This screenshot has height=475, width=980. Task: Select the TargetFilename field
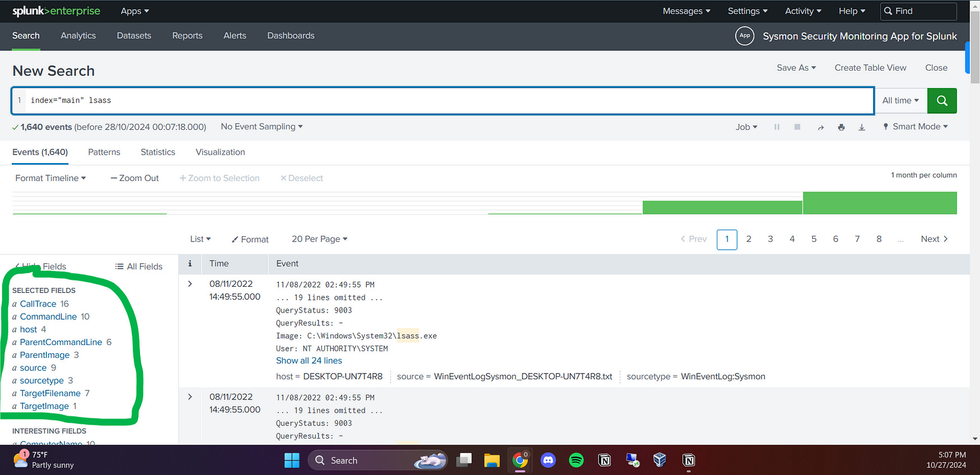point(50,393)
